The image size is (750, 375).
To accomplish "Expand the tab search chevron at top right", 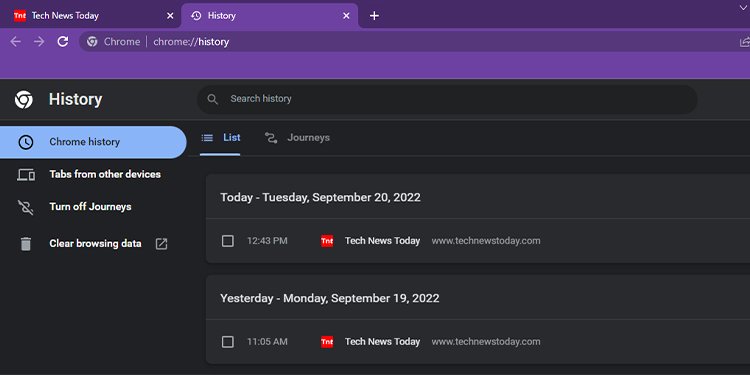I will 743,9.
